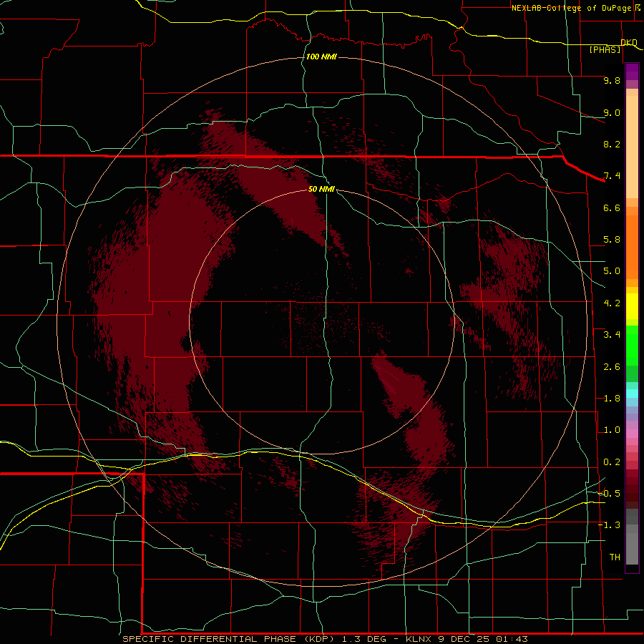This screenshot has width=644, height=644.
Task: Click the bright green segment of the color bar
Action: point(632,345)
